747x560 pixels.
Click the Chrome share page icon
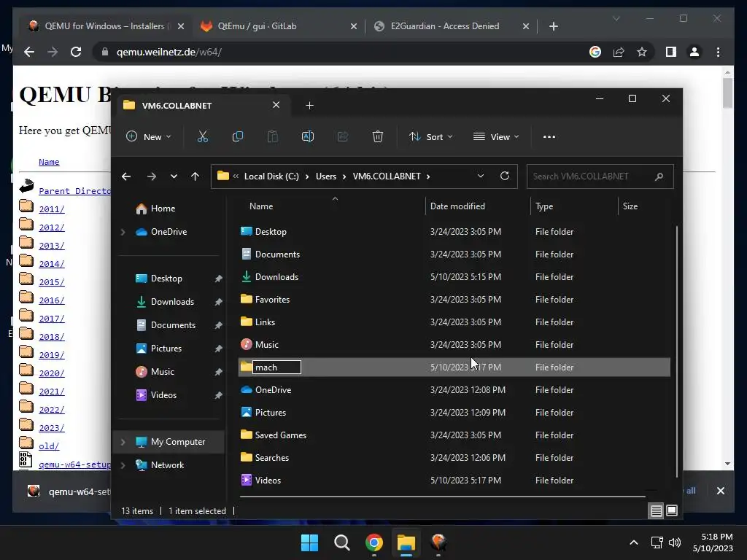coord(619,52)
